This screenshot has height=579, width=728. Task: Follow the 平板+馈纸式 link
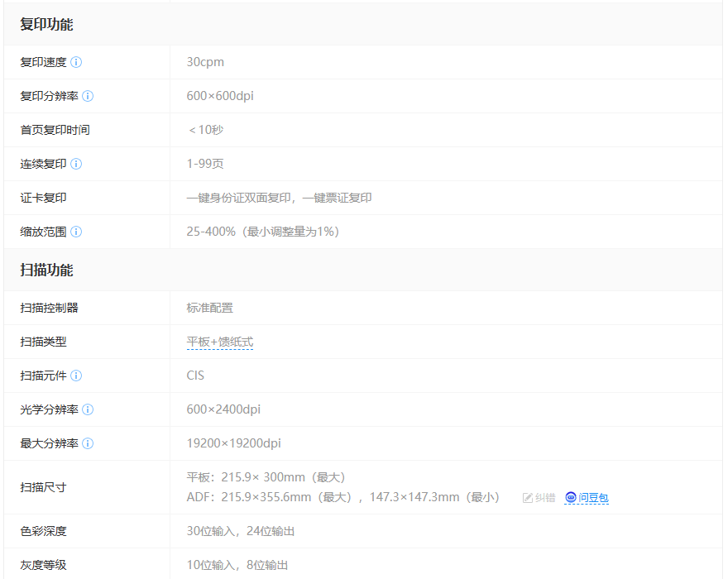(x=219, y=342)
